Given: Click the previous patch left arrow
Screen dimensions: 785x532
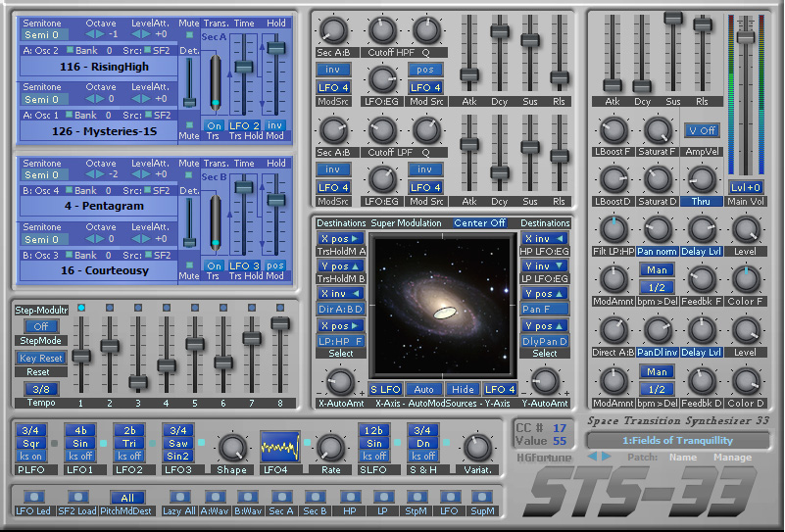Looking at the screenshot, I should coord(592,457).
